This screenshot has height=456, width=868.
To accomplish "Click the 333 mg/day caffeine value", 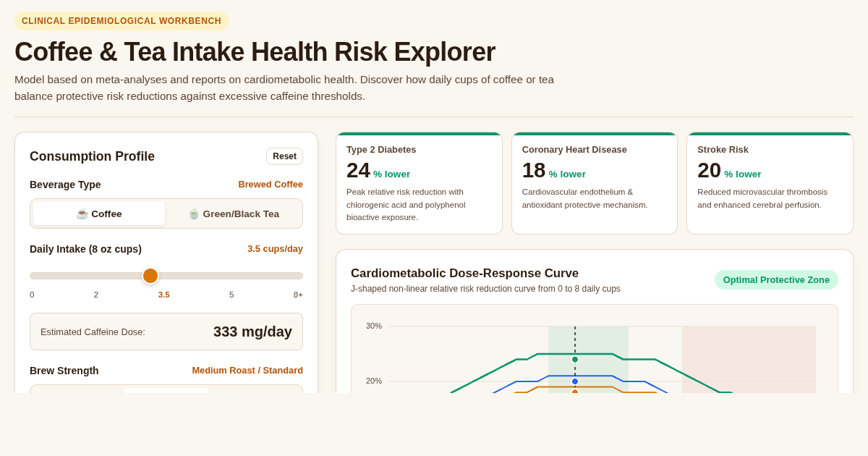I will 252,332.
